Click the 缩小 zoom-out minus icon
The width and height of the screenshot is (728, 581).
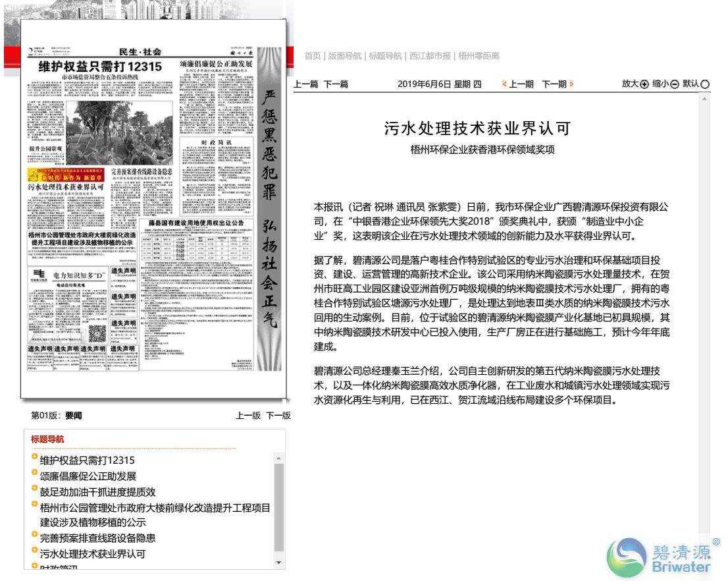(675, 84)
